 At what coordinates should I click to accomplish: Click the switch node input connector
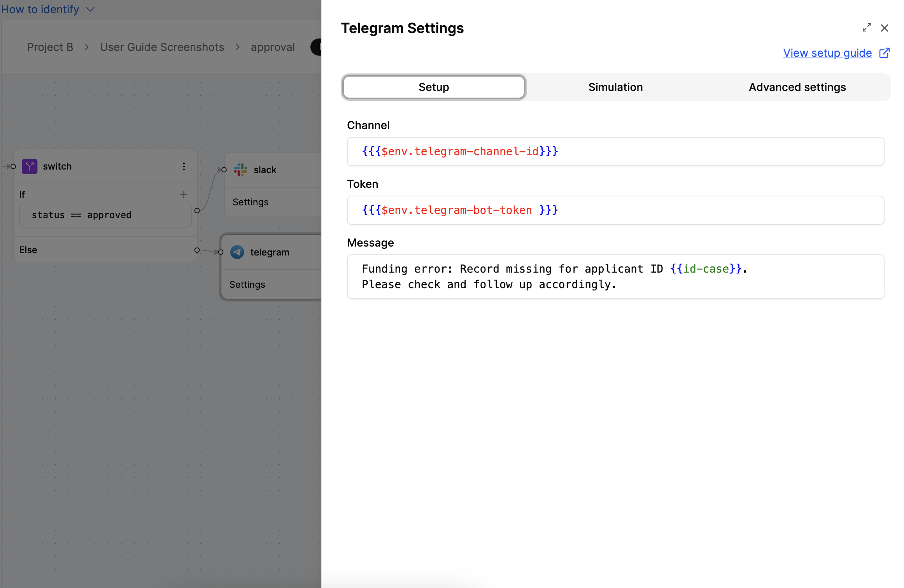pos(13,166)
